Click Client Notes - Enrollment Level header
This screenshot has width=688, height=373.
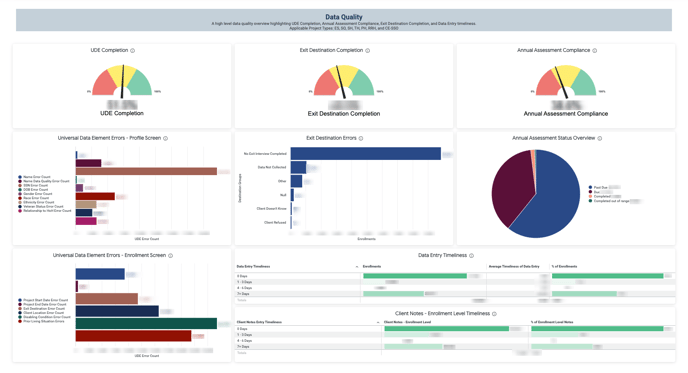407,322
